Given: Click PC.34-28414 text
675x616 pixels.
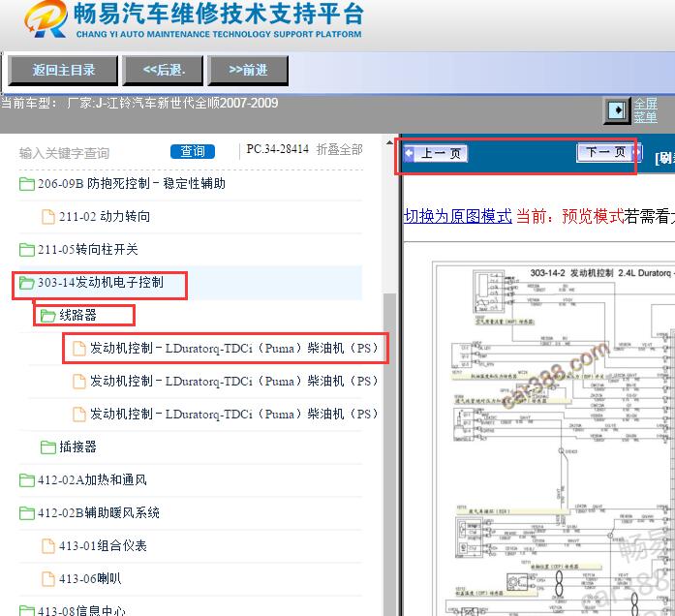Looking at the screenshot, I should 278,149.
